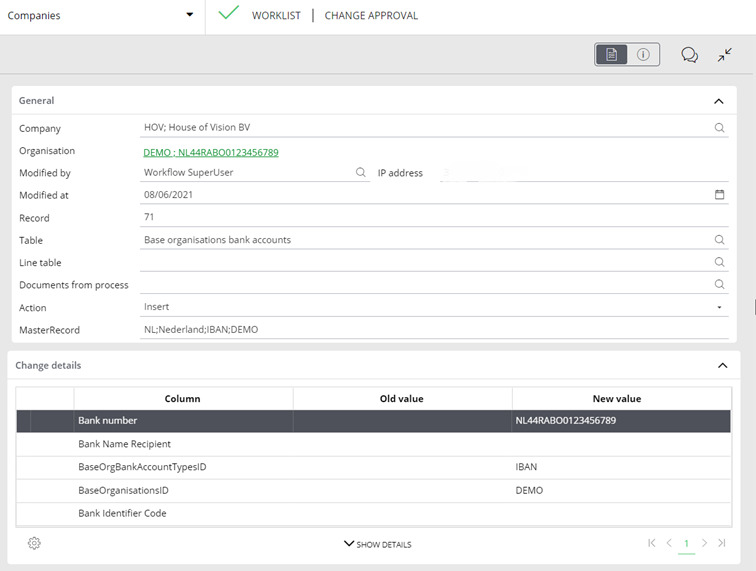
Task: Open lookup search icon for Company field
Action: pyautogui.click(x=719, y=128)
